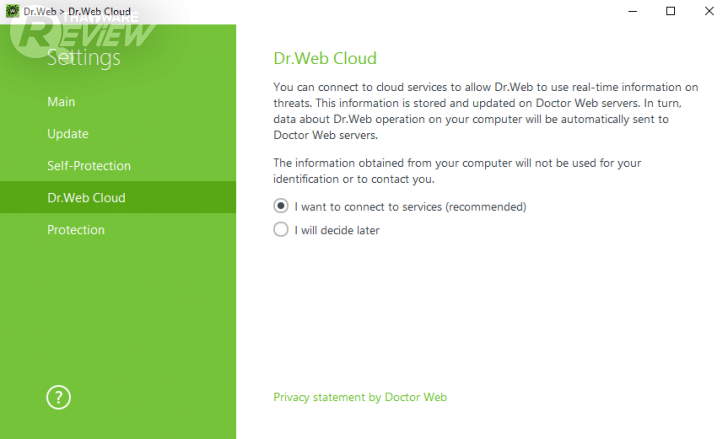The image size is (728, 439).
Task: Select 'I want to connect to services' option
Action: point(280,207)
